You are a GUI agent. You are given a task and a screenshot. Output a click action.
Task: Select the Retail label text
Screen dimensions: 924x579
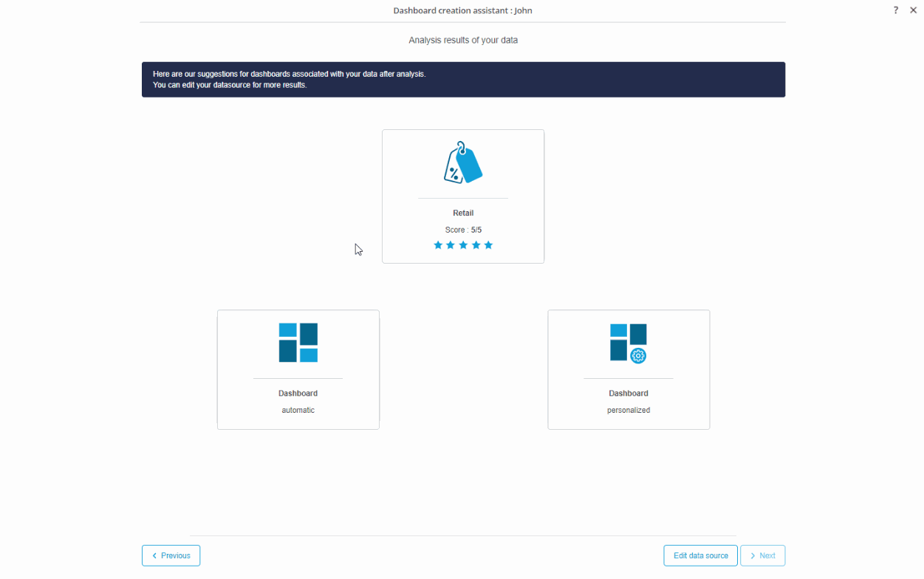point(463,213)
